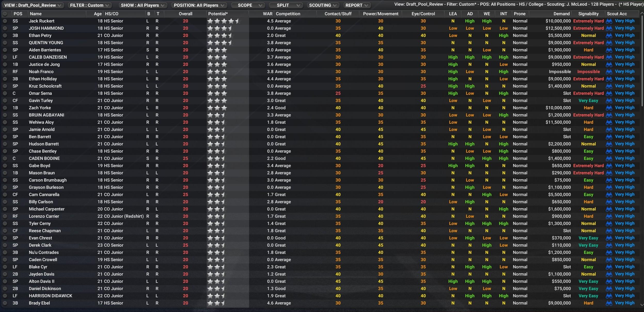644x312 pixels.
Task: Select the checkbox beside QUENTIN YOUNG
Action: point(5,43)
